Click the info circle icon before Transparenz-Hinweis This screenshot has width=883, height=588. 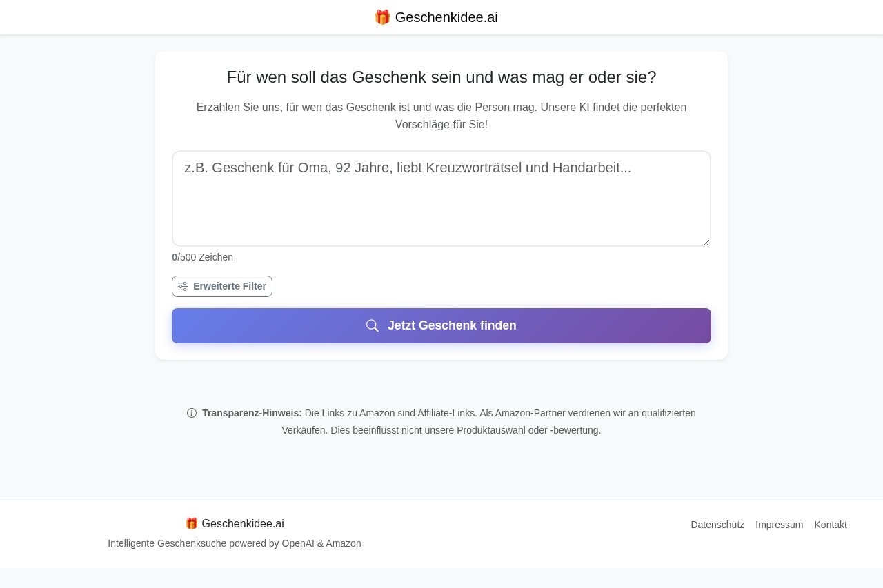click(x=192, y=413)
